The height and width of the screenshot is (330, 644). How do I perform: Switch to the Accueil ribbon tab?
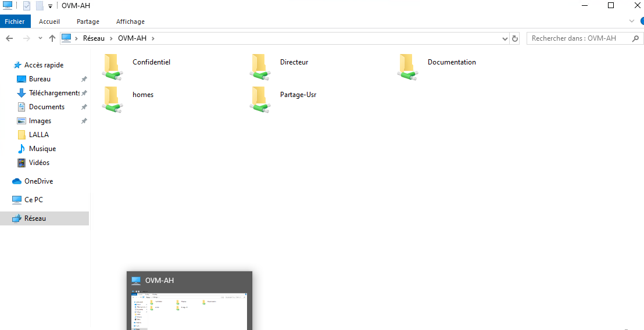pyautogui.click(x=49, y=21)
